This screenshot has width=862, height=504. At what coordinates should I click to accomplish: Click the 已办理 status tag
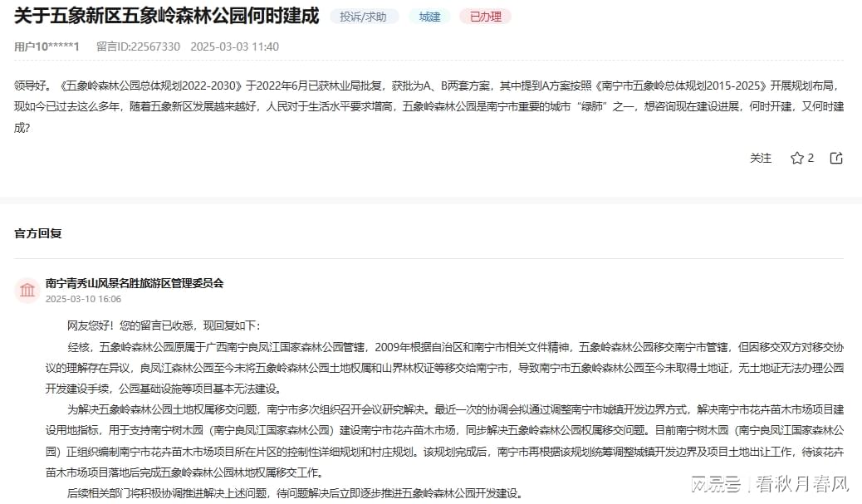click(x=486, y=17)
